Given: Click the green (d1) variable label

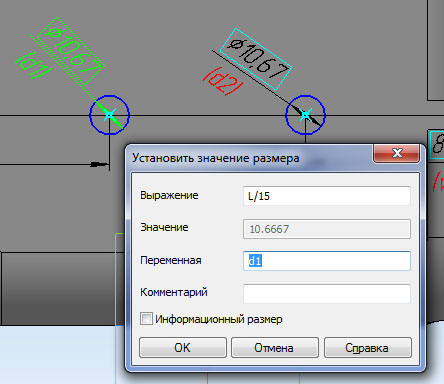Looking at the screenshot, I should [34, 65].
